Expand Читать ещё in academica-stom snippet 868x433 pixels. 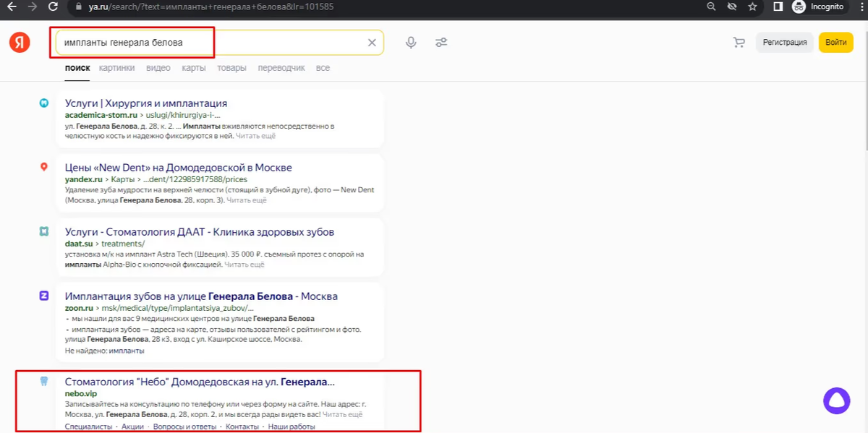(256, 135)
